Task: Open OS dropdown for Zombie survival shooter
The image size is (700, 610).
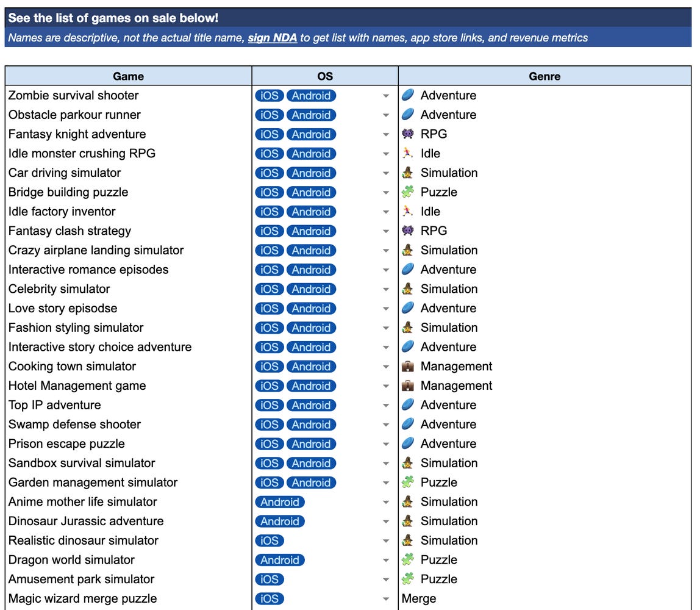Action: tap(386, 96)
